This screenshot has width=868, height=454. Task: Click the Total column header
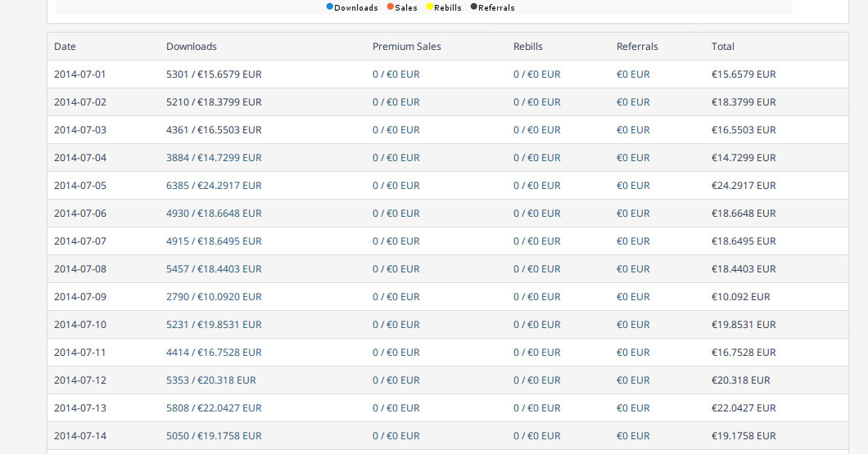(x=723, y=47)
